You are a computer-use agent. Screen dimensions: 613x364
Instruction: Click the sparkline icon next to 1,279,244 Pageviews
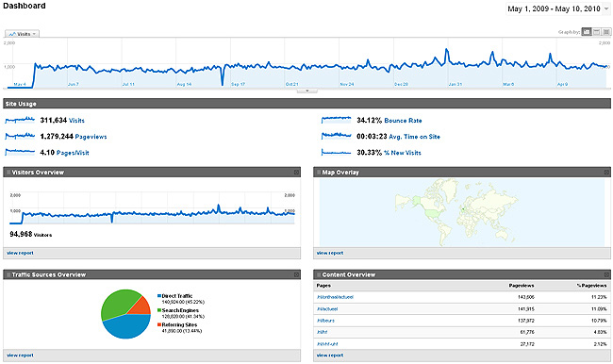pyautogui.click(x=20, y=136)
